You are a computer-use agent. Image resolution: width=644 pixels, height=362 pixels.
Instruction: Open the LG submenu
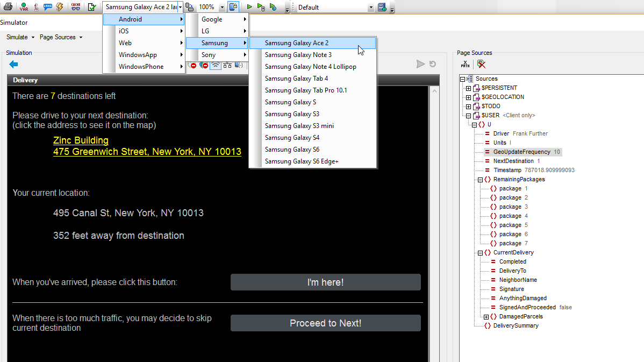[217, 31]
